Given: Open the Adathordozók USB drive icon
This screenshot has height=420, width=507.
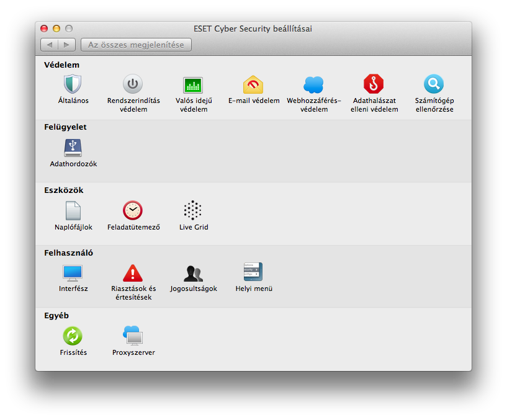Looking at the screenshot, I should (x=73, y=148).
